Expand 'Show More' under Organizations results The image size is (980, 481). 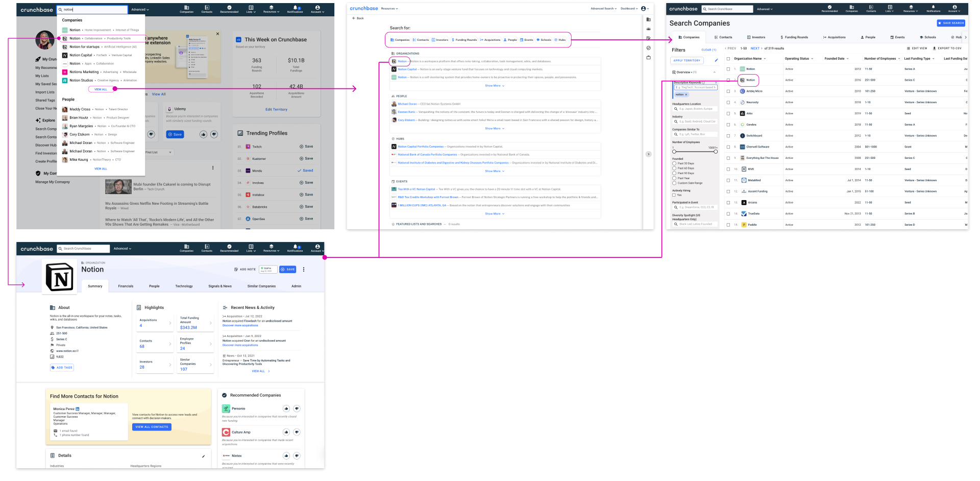click(495, 86)
